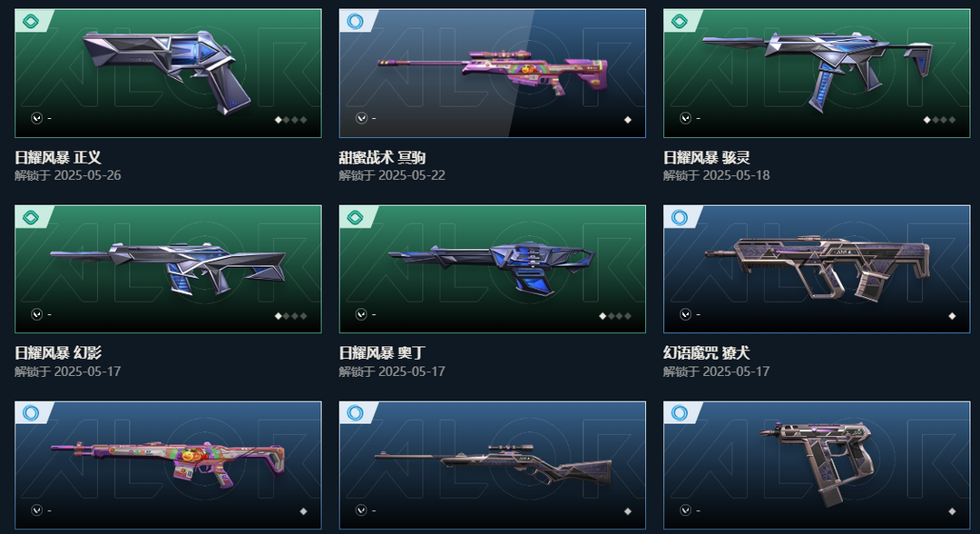Click the round Valorant point icon on 日耀风暴 幻影 card
980x534 pixels.
pyautogui.click(x=37, y=314)
